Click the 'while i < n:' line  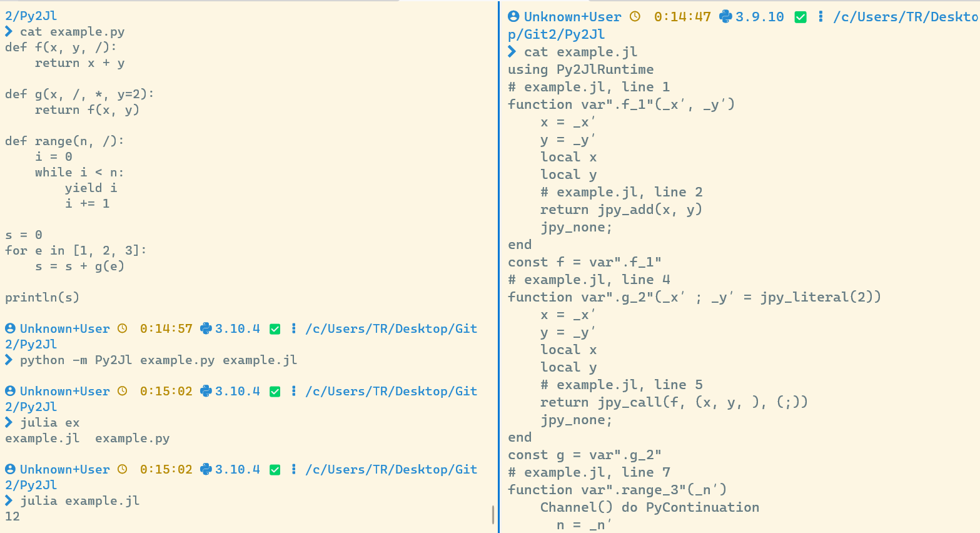click(79, 173)
